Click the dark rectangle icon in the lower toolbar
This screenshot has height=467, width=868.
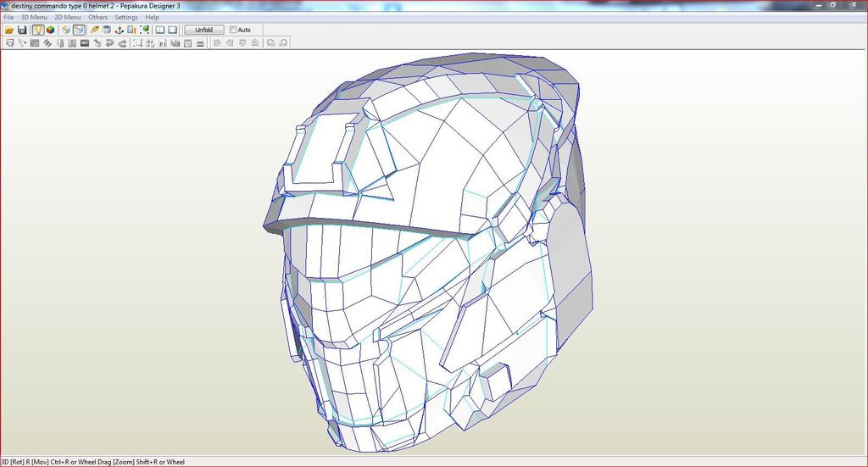pos(85,42)
